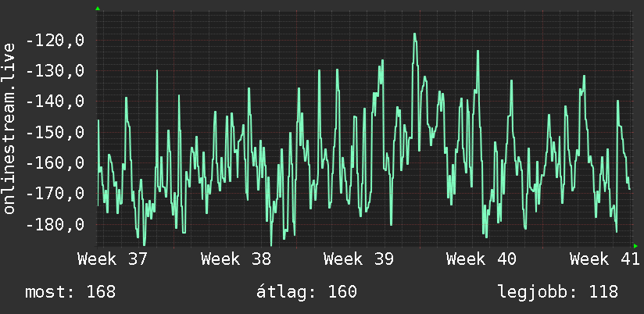The width and height of the screenshot is (644, 314).
Task: Click the Week 40 axis label
Action: point(481,259)
